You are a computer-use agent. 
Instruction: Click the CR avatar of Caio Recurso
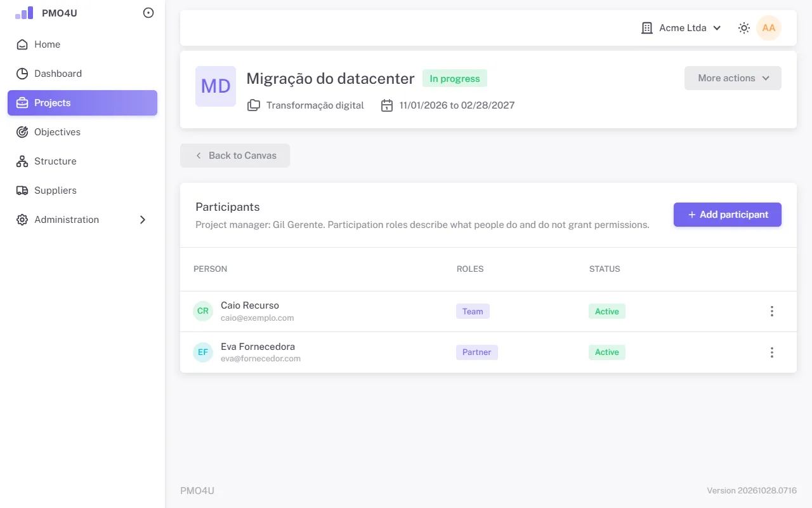203,311
